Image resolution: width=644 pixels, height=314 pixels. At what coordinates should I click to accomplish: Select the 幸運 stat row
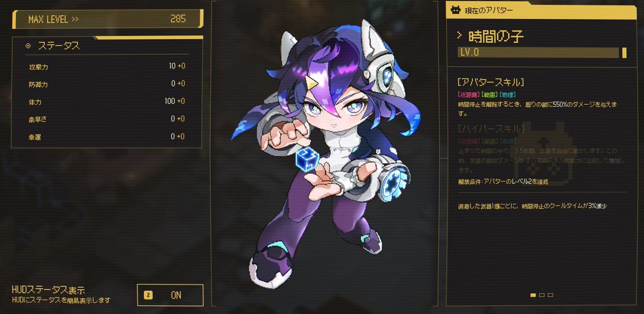[x=107, y=137]
